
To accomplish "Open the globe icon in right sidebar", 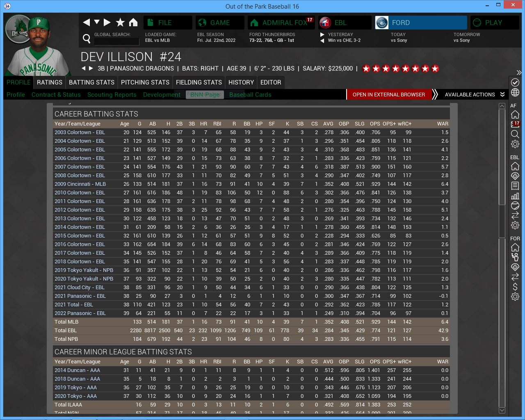I will coord(515,93).
